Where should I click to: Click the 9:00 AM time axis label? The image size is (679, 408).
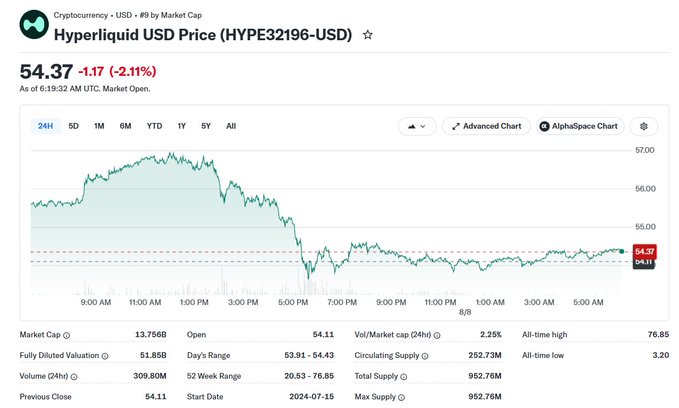click(x=96, y=303)
